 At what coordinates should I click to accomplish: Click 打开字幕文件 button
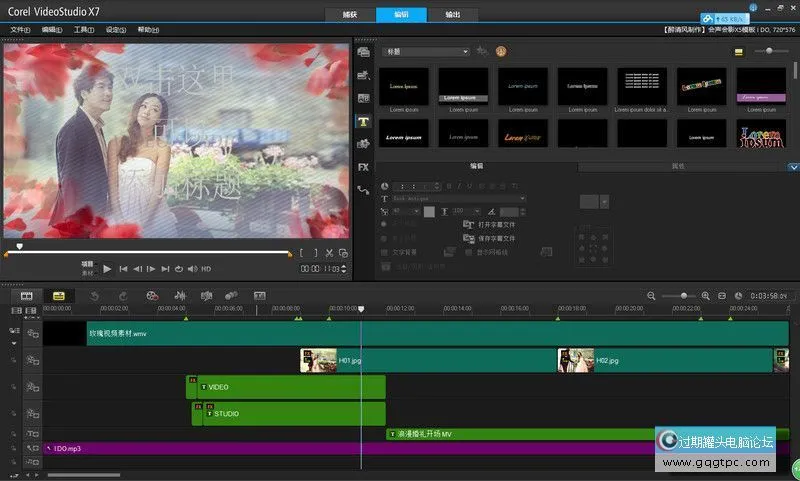(490, 225)
